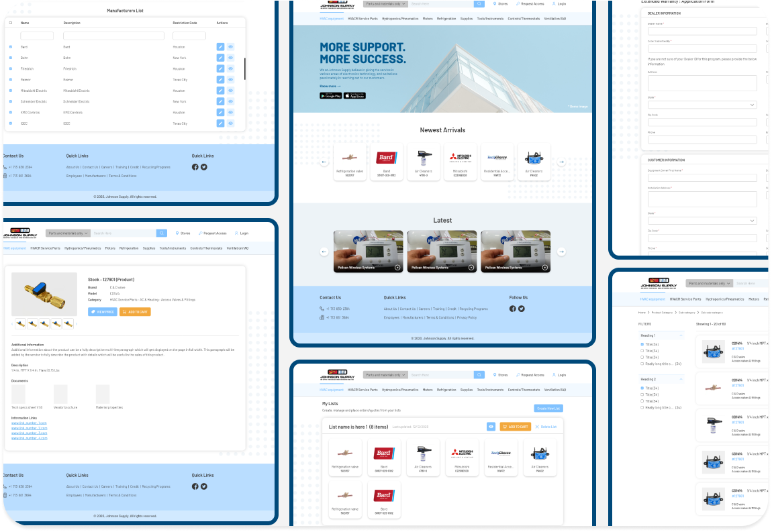Select Motors tab on product detail page
The image size is (772, 532).
coord(110,248)
